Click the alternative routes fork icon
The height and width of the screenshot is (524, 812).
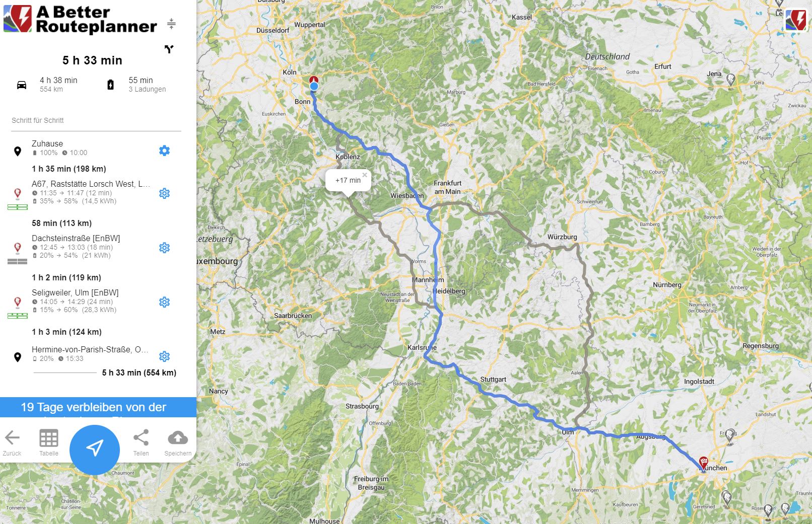(169, 49)
